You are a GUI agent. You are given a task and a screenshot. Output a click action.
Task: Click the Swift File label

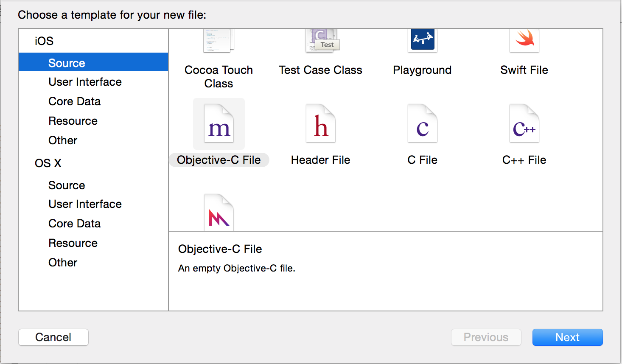524,70
